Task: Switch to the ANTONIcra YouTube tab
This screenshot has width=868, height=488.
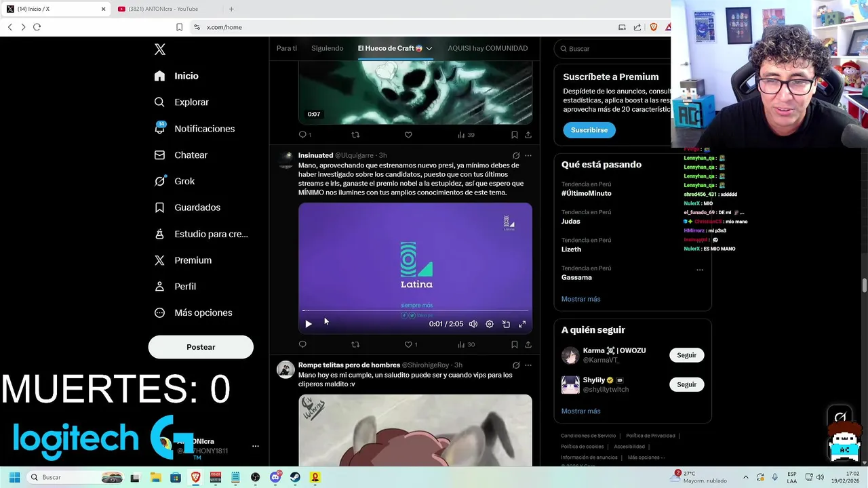Action: point(164,9)
